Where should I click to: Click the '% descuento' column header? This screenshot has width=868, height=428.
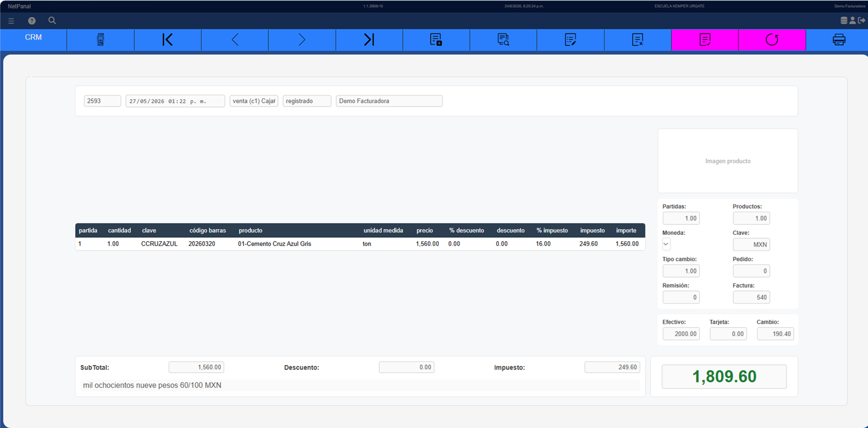click(466, 230)
